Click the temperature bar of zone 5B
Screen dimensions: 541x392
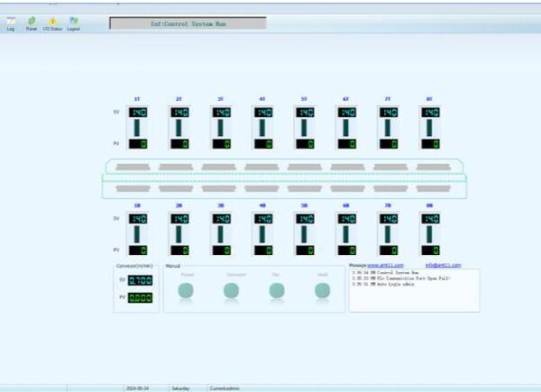click(304, 234)
